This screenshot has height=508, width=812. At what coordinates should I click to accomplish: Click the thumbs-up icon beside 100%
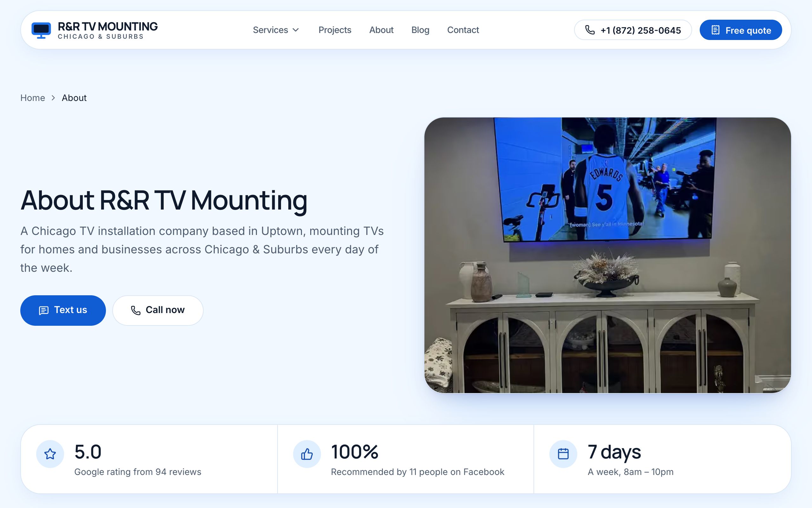[307, 454]
